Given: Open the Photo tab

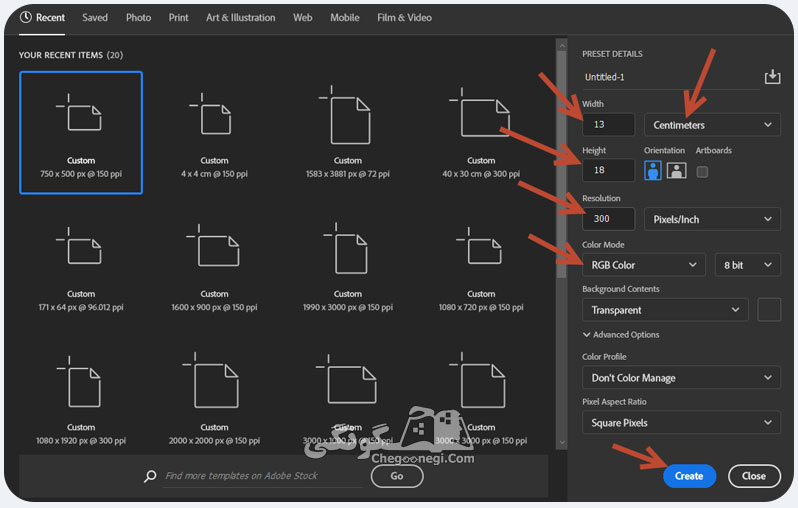Looking at the screenshot, I should pyautogui.click(x=138, y=18).
